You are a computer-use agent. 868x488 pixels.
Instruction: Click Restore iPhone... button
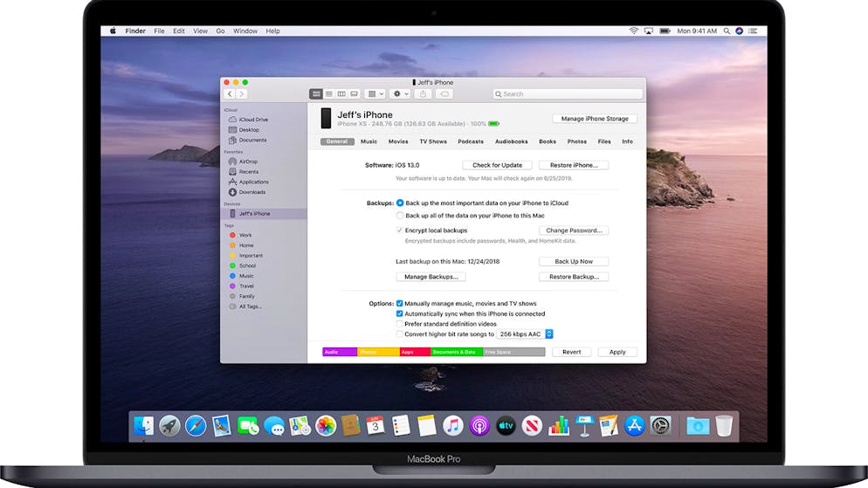[574, 165]
